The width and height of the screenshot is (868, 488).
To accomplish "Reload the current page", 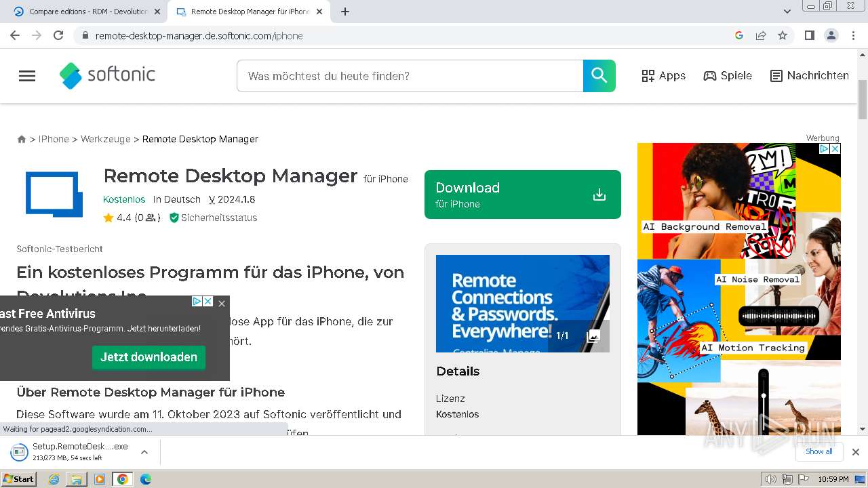I will tap(58, 35).
